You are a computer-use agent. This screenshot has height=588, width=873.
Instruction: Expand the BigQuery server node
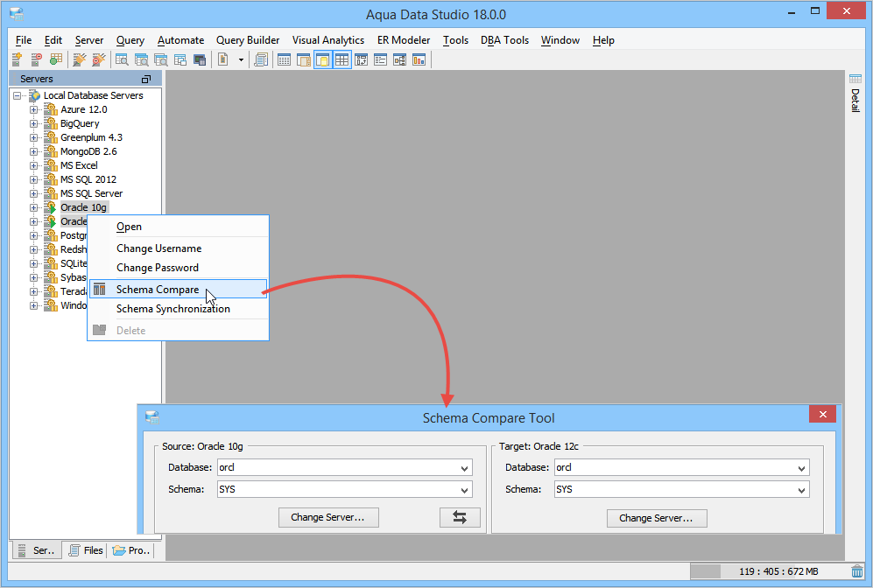point(33,123)
